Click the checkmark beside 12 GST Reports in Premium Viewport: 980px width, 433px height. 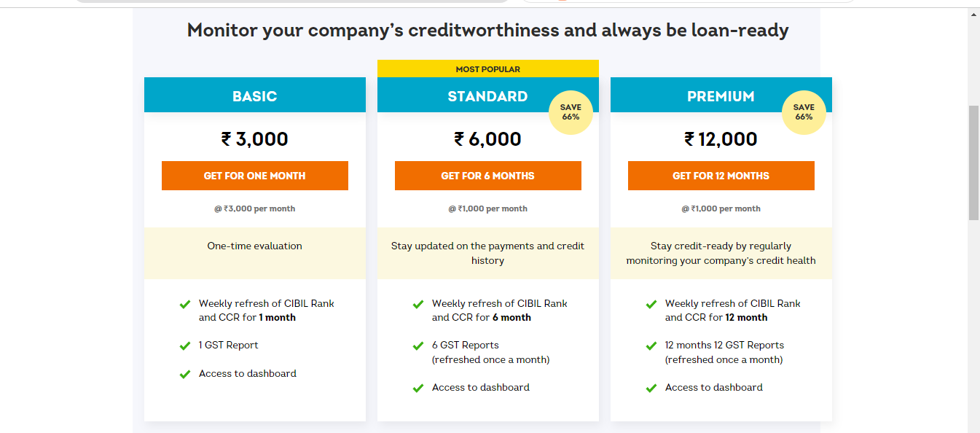(651, 345)
